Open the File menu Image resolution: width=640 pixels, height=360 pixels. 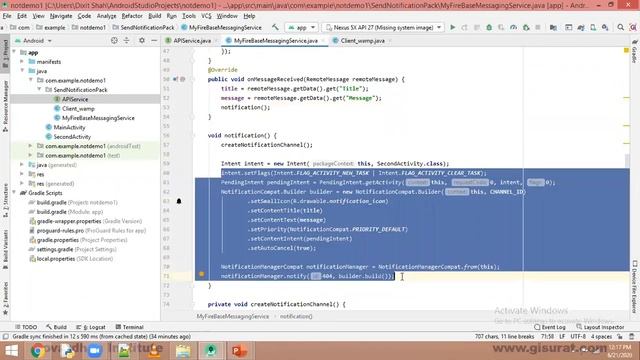pyautogui.click(x=7, y=16)
